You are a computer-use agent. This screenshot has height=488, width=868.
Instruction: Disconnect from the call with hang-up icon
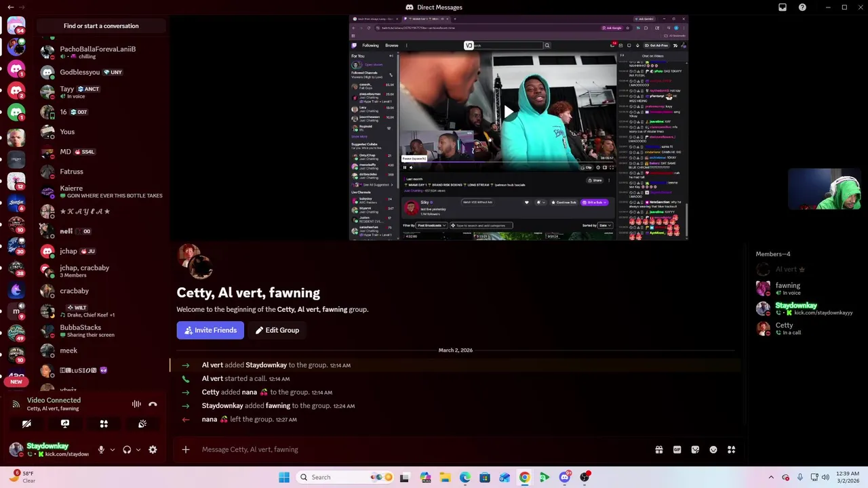(x=153, y=404)
